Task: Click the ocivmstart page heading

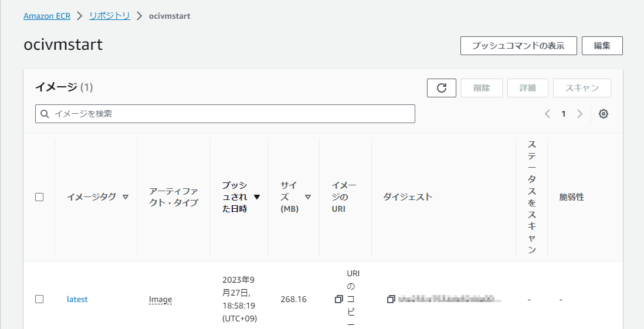Action: click(x=63, y=45)
